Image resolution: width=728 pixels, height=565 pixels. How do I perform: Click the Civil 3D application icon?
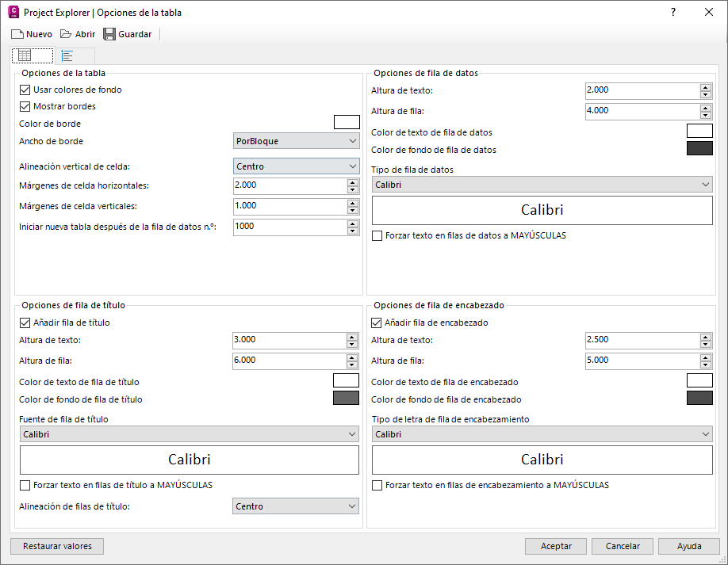point(13,12)
